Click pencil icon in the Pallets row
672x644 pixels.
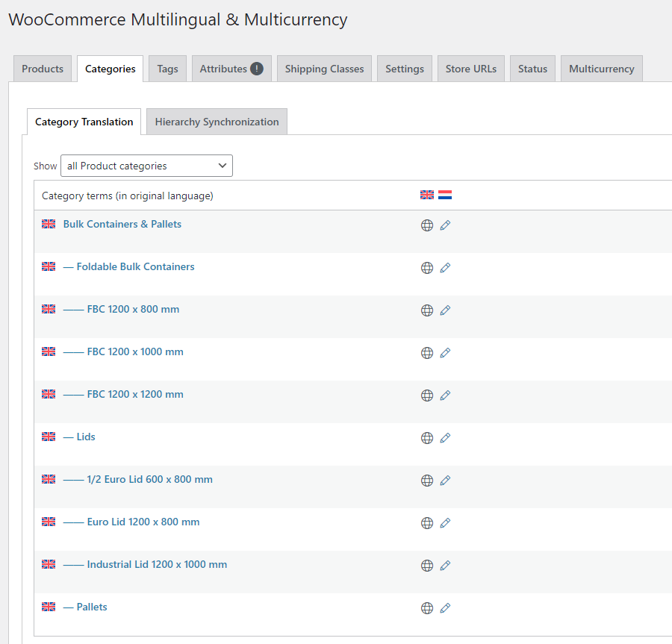point(445,608)
